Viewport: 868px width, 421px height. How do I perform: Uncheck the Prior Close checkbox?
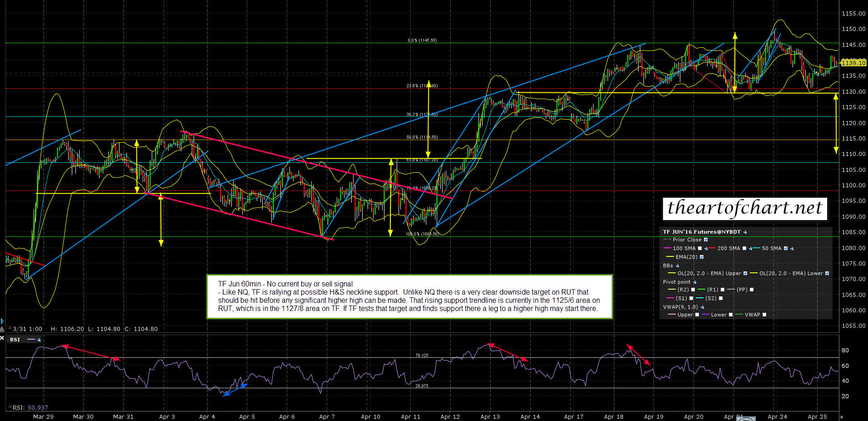click(706, 240)
